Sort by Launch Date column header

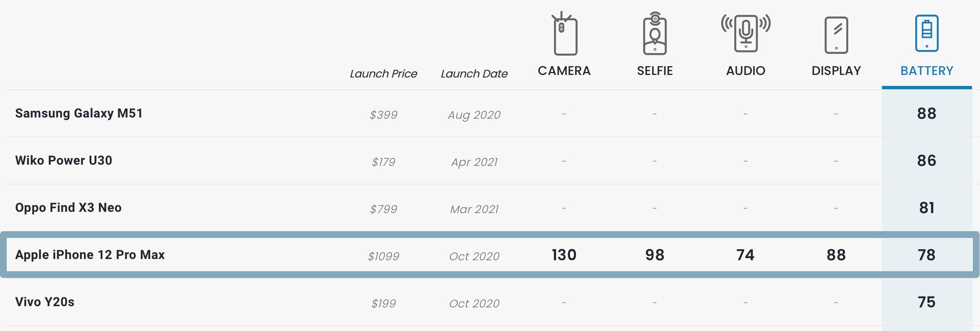point(474,74)
